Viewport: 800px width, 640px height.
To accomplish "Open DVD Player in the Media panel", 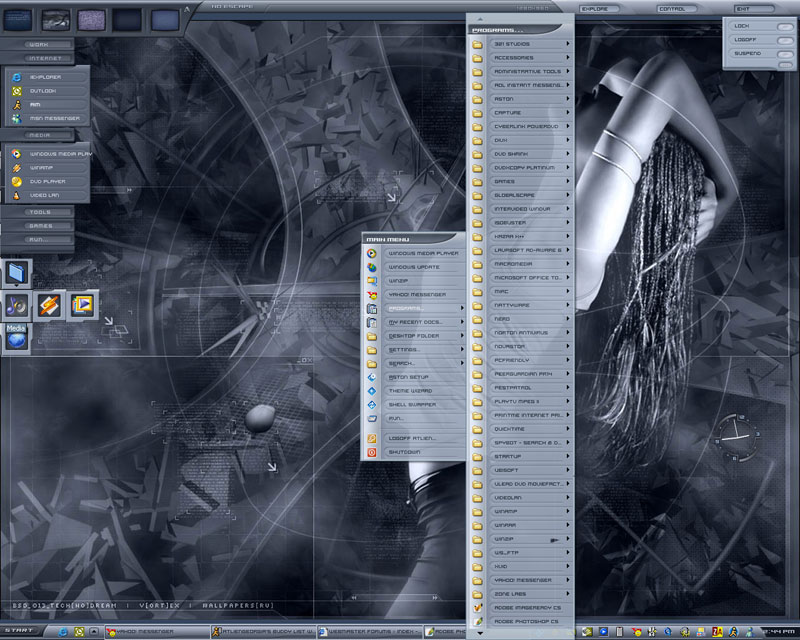I will [x=47, y=181].
